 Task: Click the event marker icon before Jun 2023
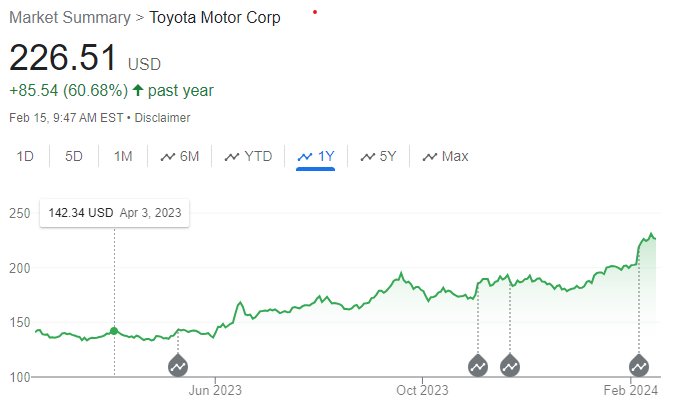(178, 366)
